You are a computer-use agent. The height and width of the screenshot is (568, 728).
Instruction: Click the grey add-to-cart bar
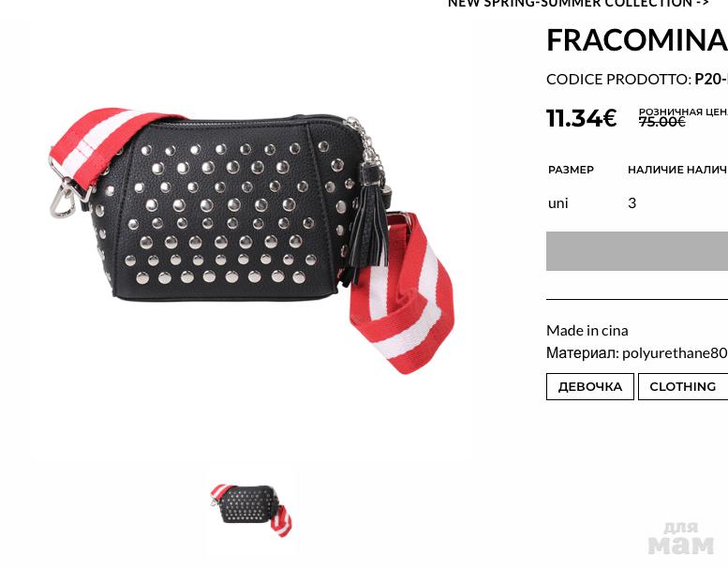(x=637, y=251)
